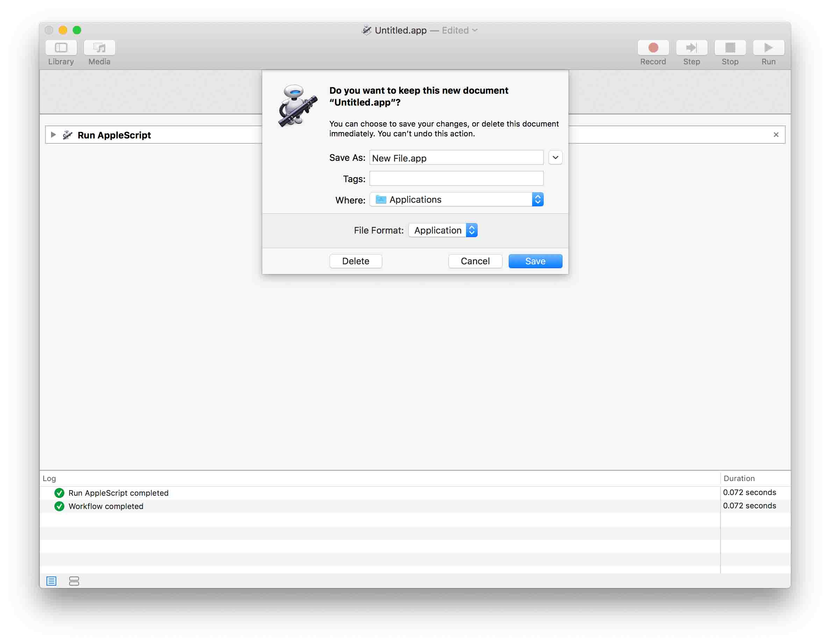830x644 pixels.
Task: Open the title bar Edited dropdown
Action: 475,30
